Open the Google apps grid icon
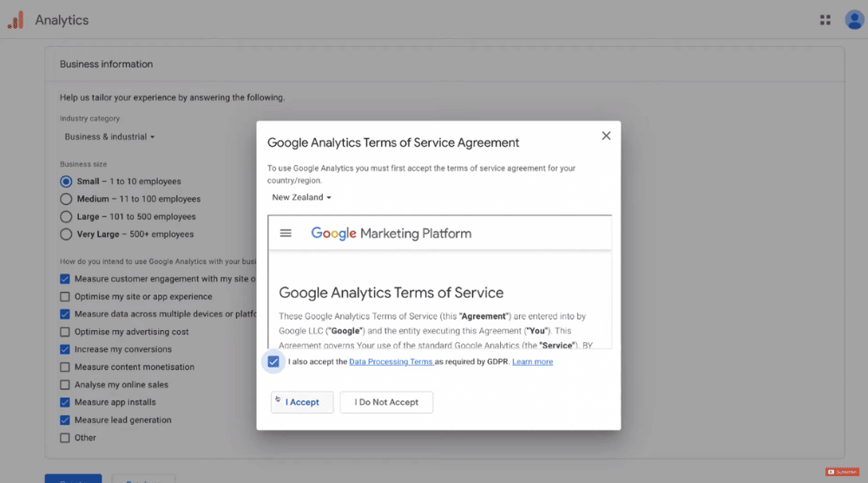868x483 pixels. click(825, 20)
